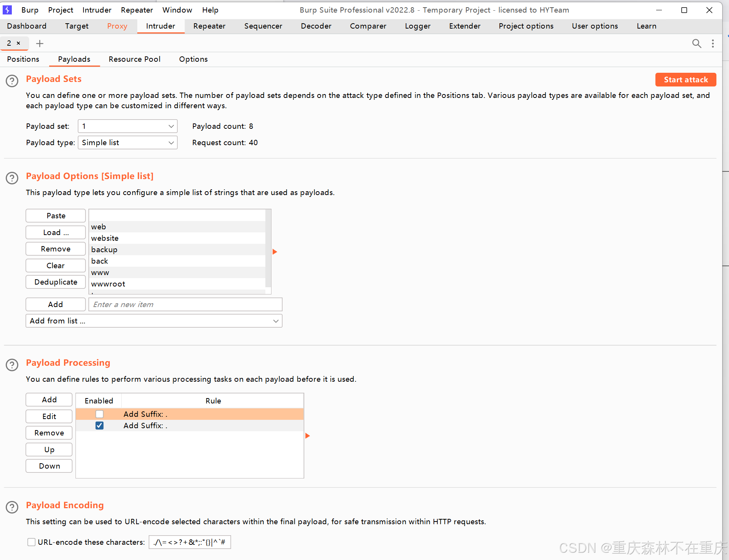Click the search magnifier icon

tap(697, 43)
